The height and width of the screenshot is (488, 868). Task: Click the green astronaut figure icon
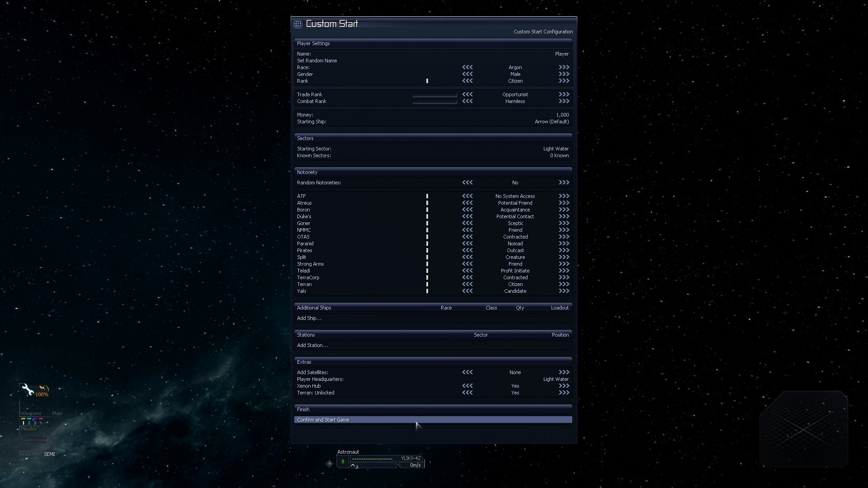(343, 462)
